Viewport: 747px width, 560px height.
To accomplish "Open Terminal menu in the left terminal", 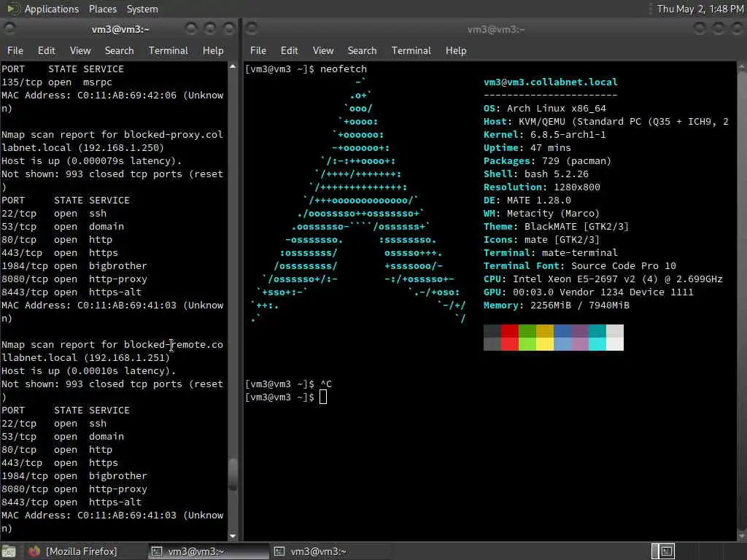I will click(169, 50).
